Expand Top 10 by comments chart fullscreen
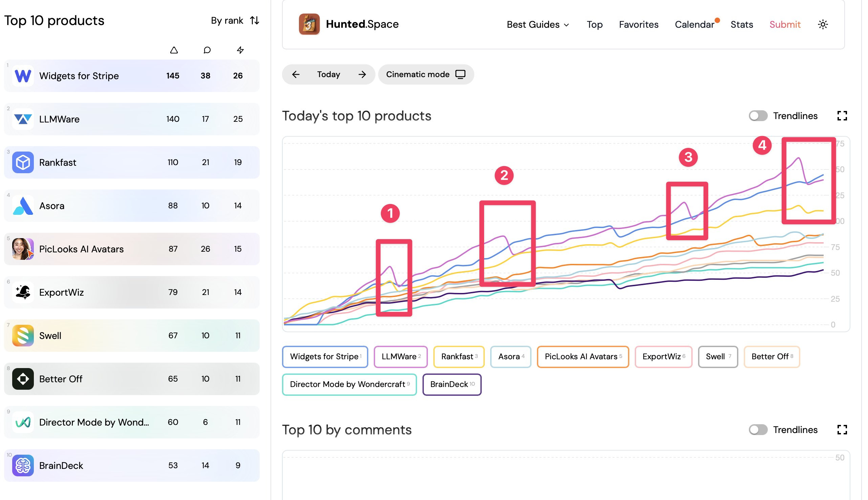The width and height of the screenshot is (868, 500). pos(842,430)
